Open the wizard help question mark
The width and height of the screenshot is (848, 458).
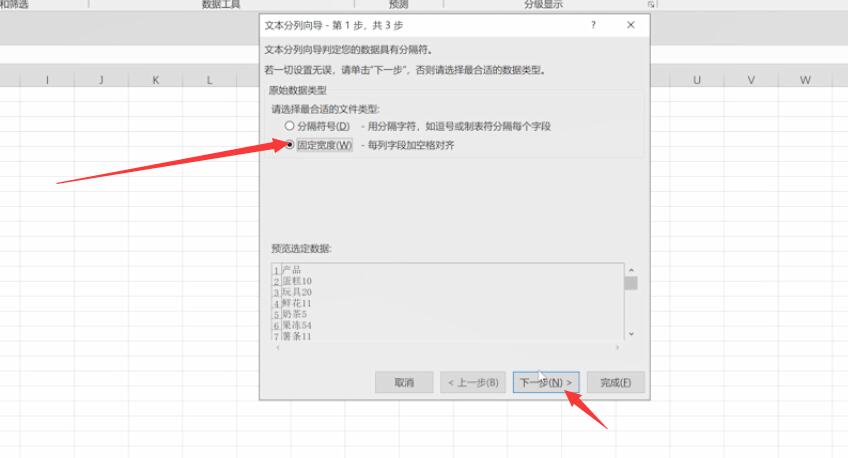coord(593,25)
